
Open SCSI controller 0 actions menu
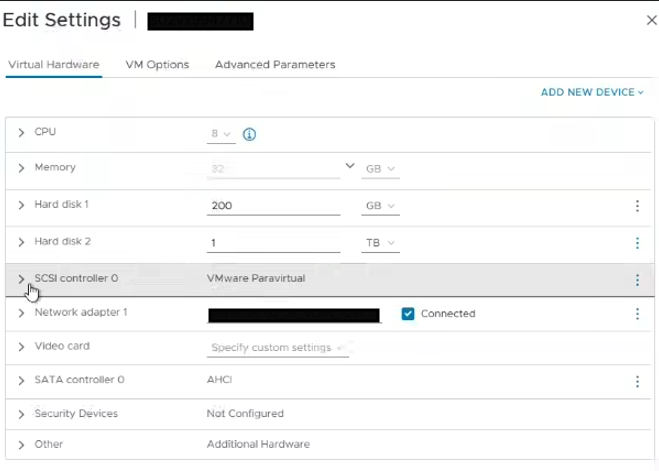637,280
